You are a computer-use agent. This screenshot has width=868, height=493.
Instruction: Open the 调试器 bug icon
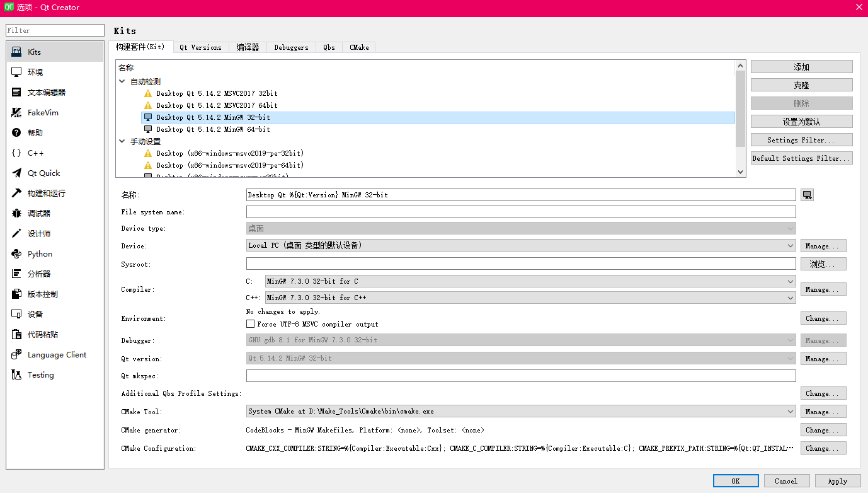tap(17, 213)
